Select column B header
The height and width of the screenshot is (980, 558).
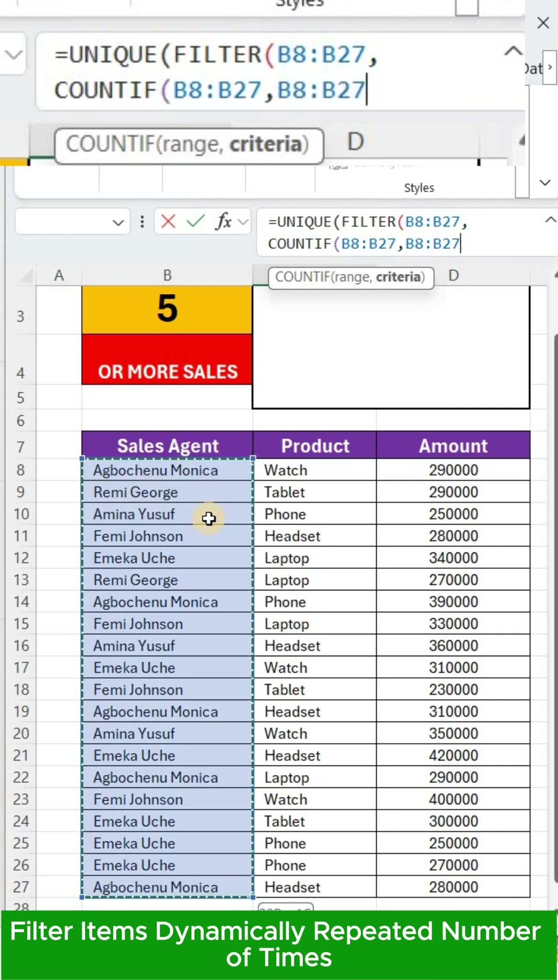click(167, 276)
